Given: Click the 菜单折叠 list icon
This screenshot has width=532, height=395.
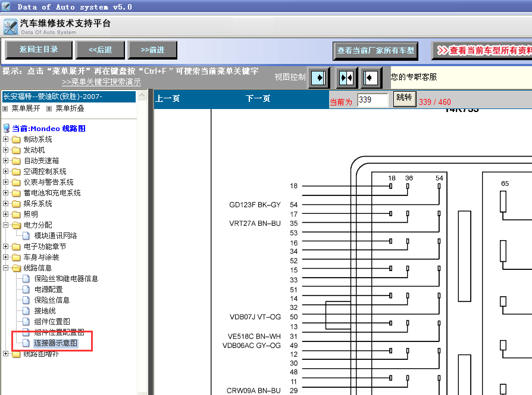Looking at the screenshot, I should point(49,108).
